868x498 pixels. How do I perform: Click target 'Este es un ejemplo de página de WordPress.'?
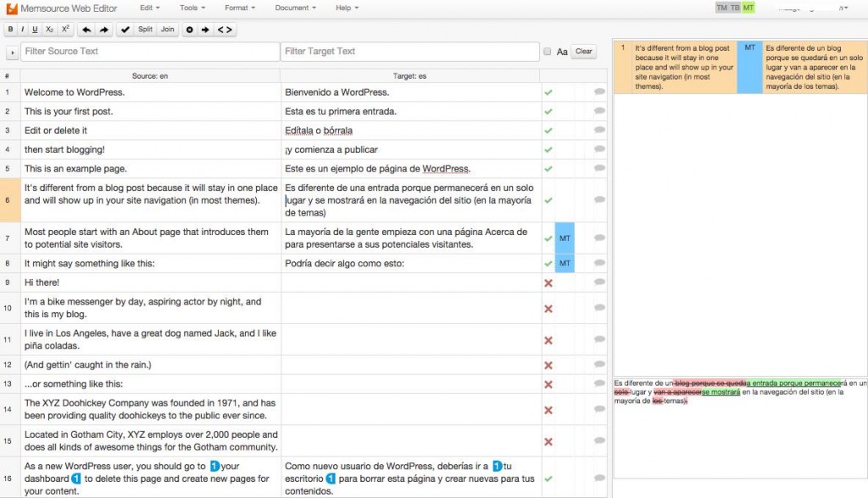click(x=378, y=169)
